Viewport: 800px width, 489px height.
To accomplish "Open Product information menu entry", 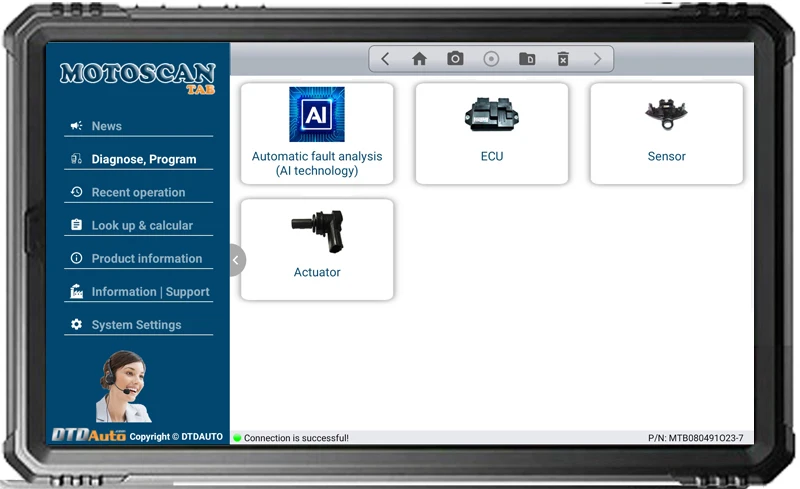I will coord(138,259).
